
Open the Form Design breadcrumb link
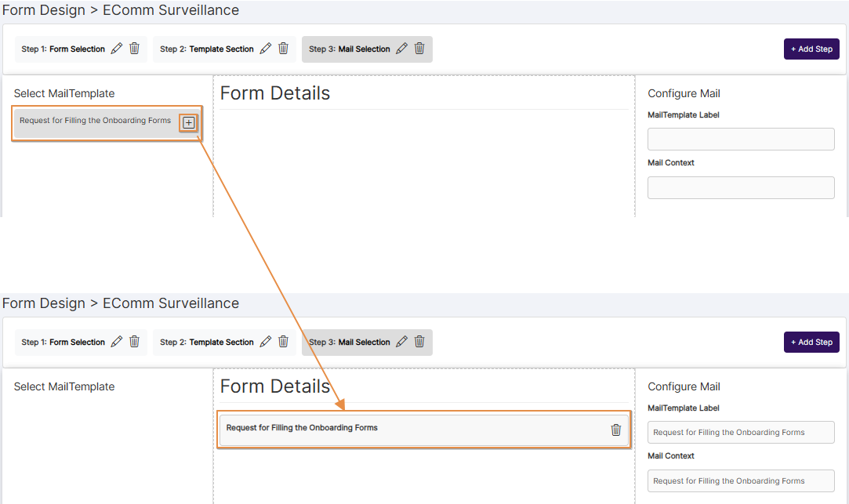(x=43, y=9)
